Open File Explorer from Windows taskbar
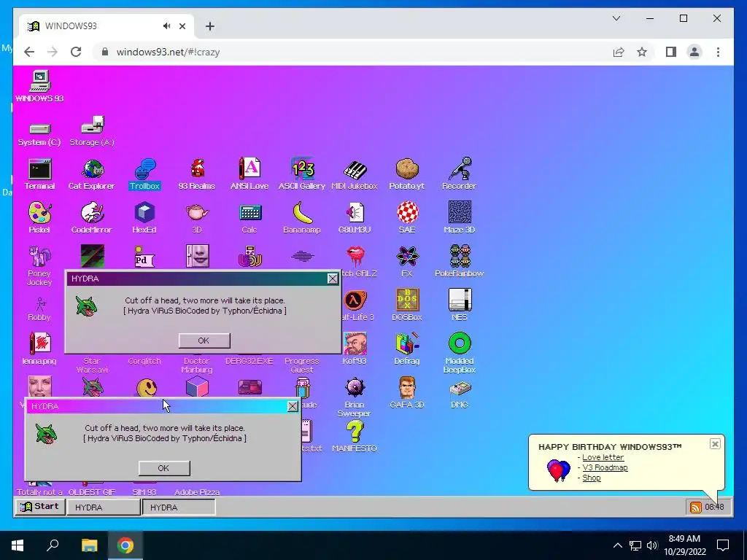Image resolution: width=747 pixels, height=560 pixels. (89, 545)
